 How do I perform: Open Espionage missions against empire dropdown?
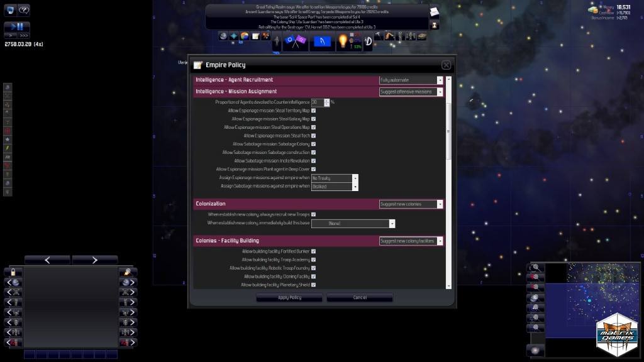[x=335, y=178]
